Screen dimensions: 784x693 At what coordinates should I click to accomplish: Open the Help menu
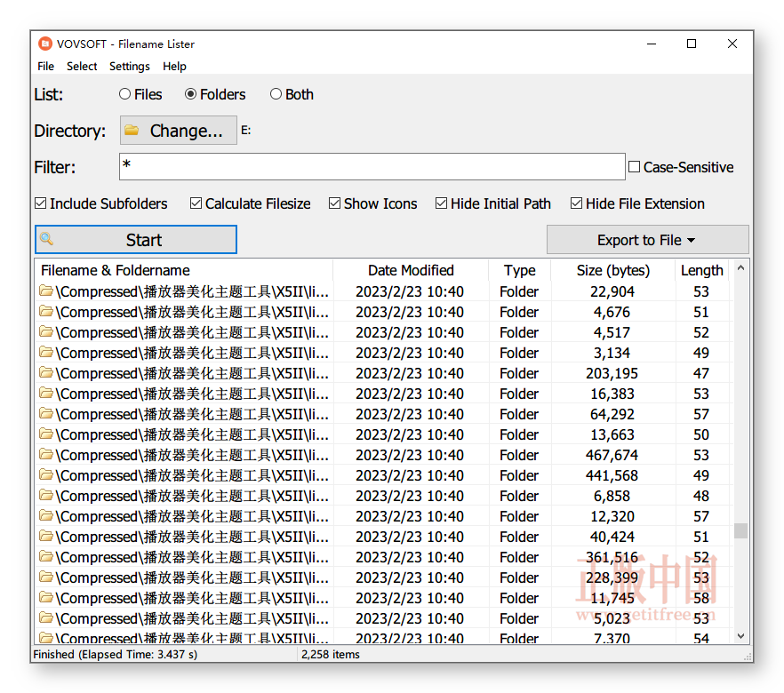click(x=174, y=66)
